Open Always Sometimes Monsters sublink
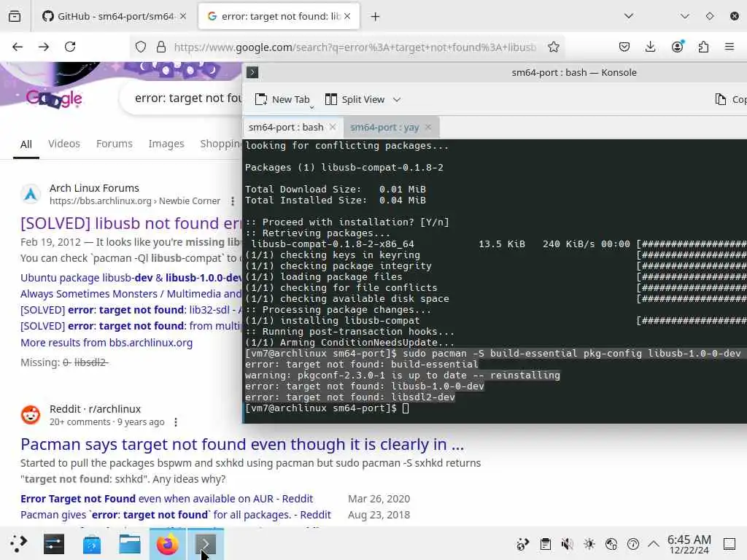 [131, 294]
